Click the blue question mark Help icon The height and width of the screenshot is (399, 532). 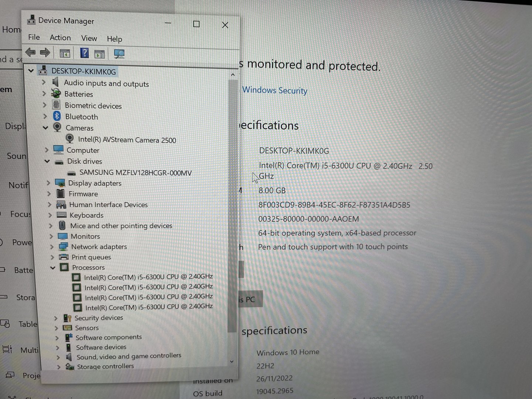tap(84, 54)
